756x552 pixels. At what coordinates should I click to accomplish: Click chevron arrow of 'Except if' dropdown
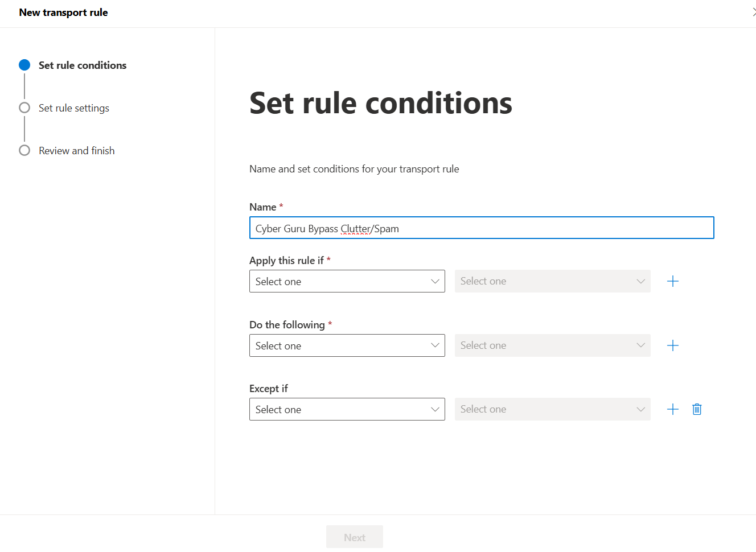point(435,409)
